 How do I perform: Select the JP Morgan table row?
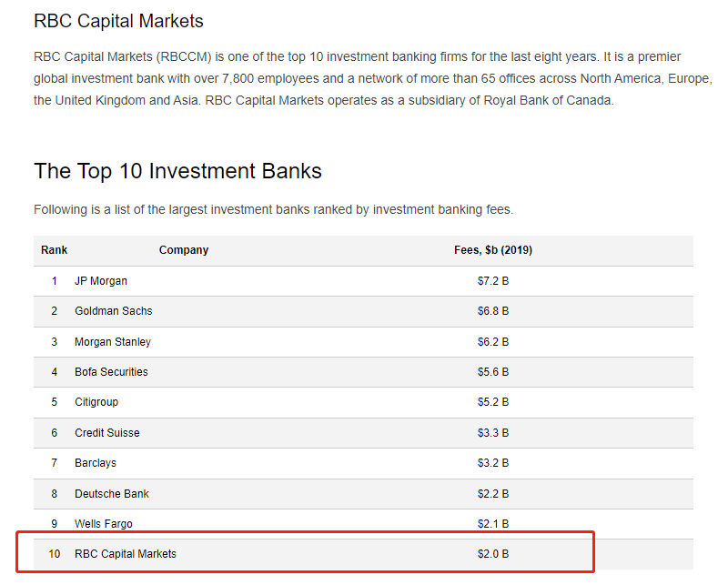(363, 281)
